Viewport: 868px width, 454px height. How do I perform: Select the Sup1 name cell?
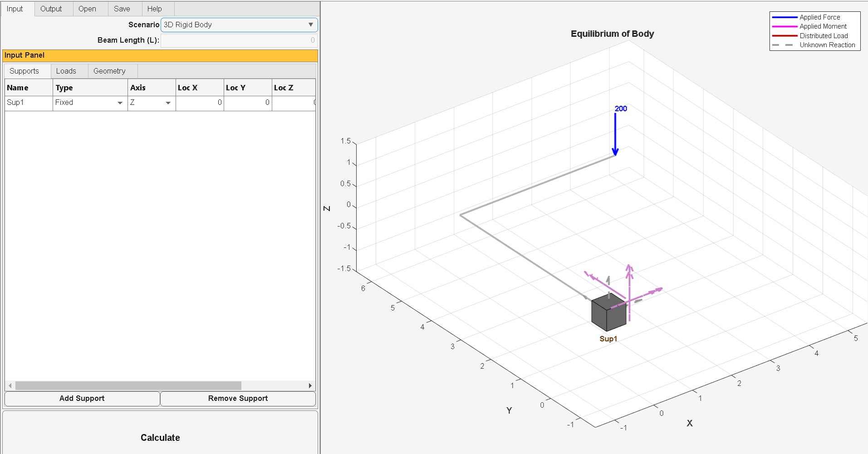[x=29, y=103]
